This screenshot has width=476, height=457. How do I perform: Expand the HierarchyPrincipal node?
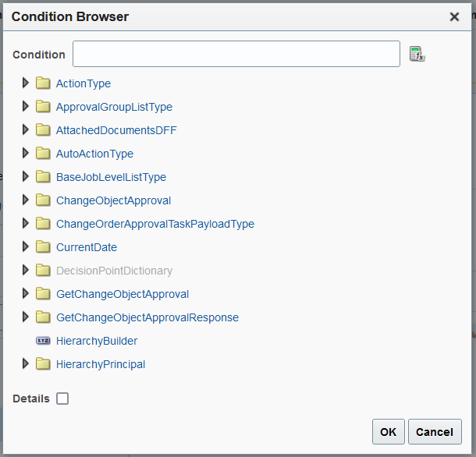click(26, 363)
